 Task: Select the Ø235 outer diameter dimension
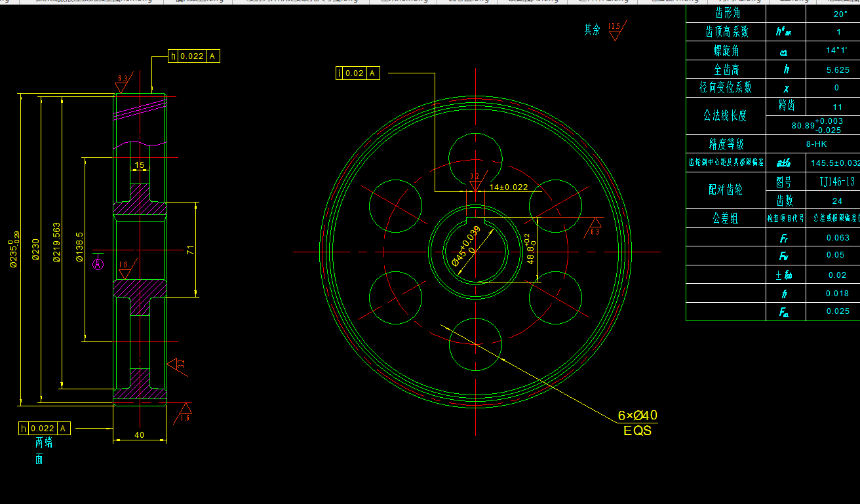coord(14,248)
